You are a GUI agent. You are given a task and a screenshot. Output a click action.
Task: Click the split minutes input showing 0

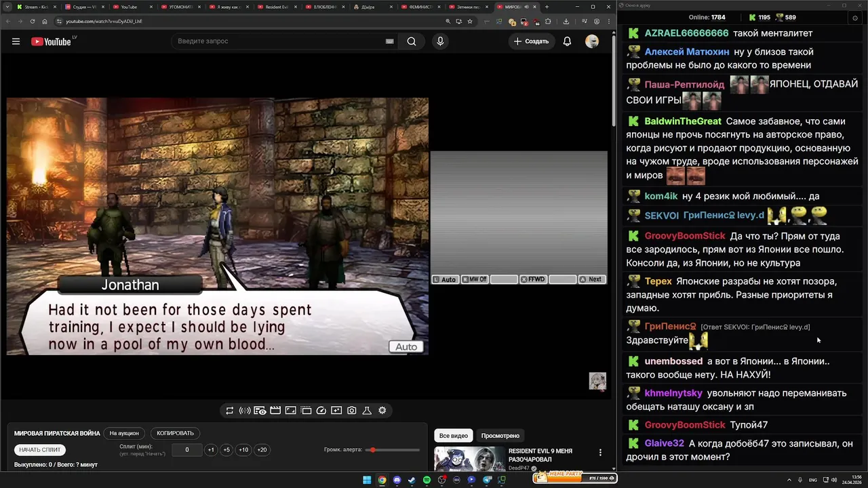click(x=187, y=450)
